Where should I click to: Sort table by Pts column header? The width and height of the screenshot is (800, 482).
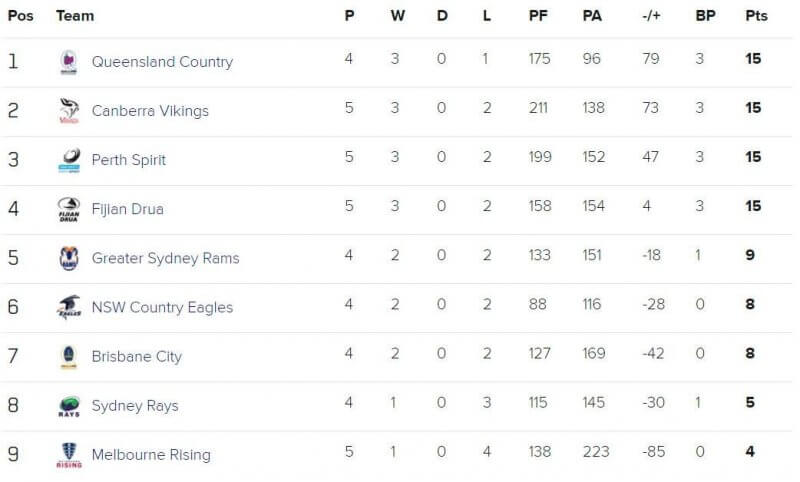756,16
